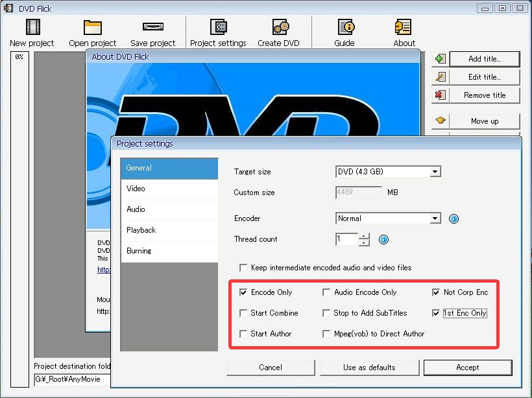
Task: Click the Custom size input field
Action: point(359,193)
